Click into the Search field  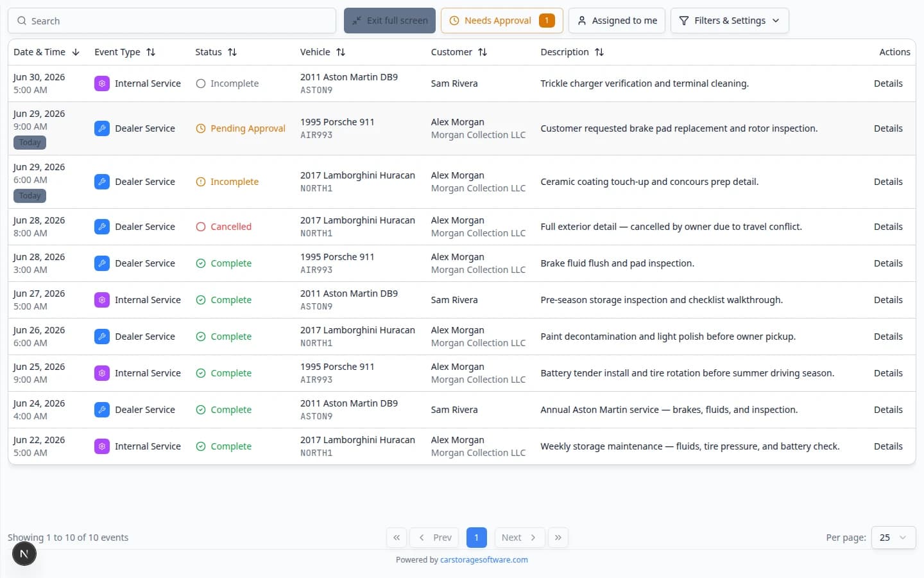pyautogui.click(x=172, y=21)
